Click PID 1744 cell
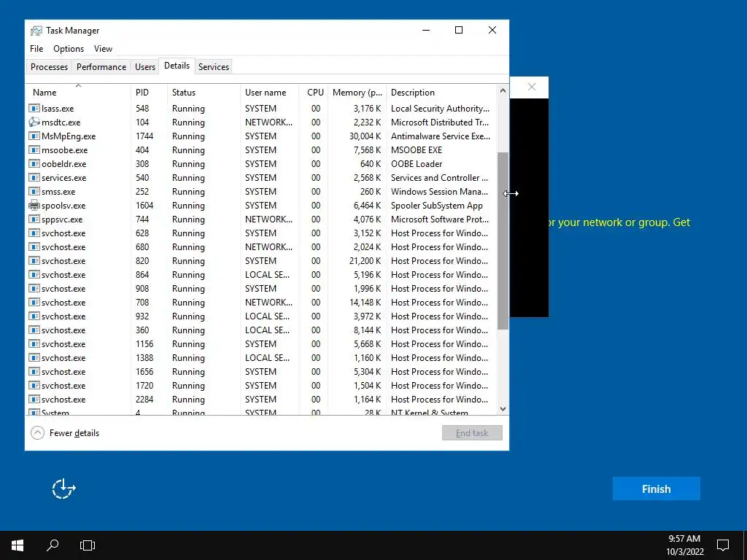The width and height of the screenshot is (747, 560). click(144, 136)
